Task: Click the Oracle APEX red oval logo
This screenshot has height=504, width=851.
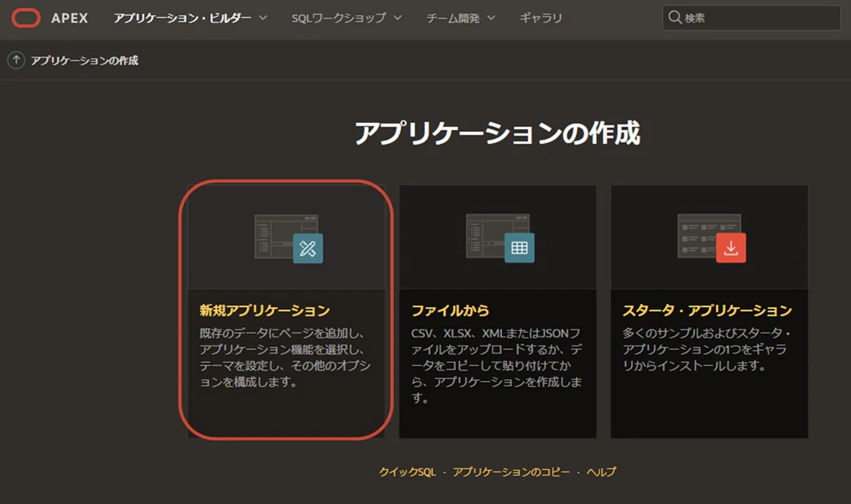Action: (x=25, y=18)
